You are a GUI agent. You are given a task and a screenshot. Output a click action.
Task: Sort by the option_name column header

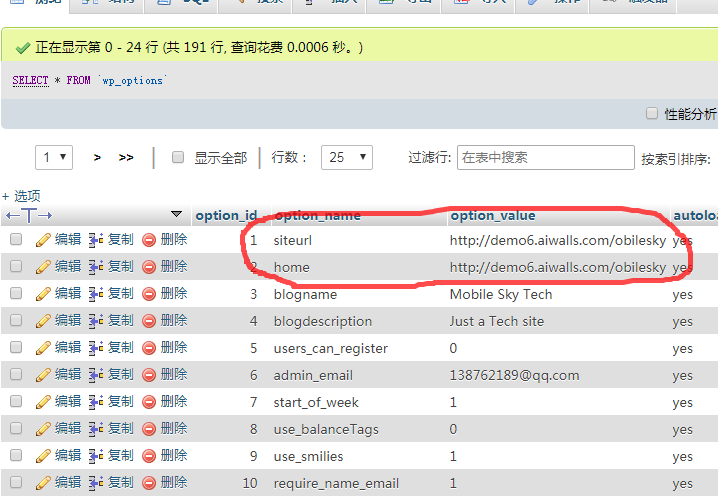317,215
